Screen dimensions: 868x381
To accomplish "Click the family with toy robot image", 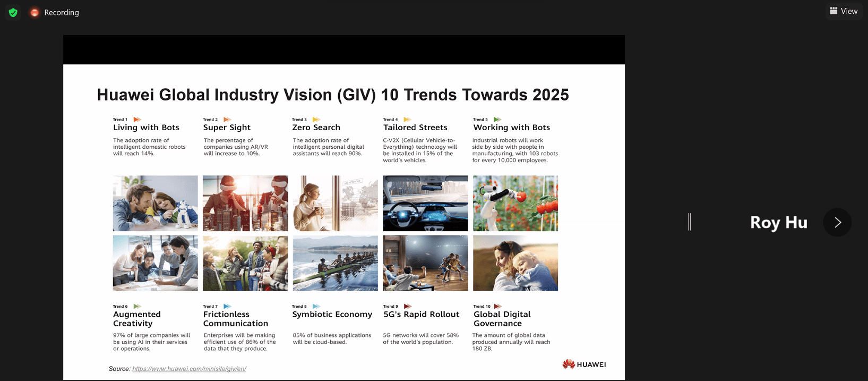I will click(155, 204).
